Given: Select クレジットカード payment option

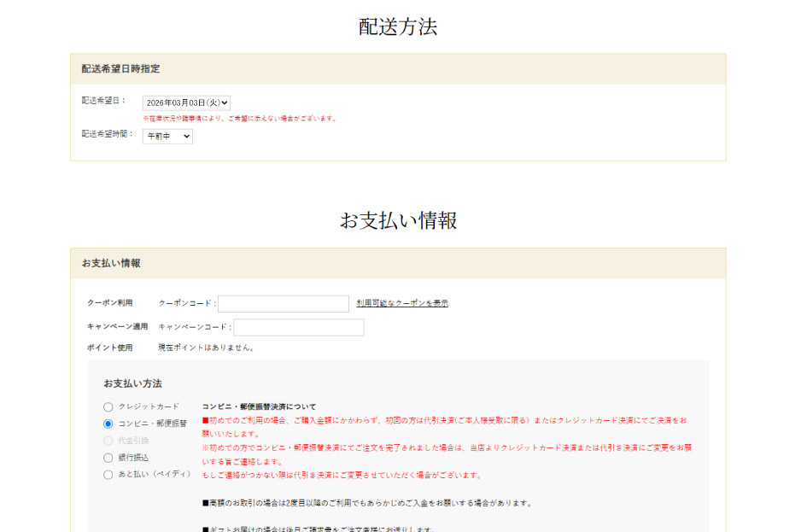Looking at the screenshot, I should (x=108, y=407).
